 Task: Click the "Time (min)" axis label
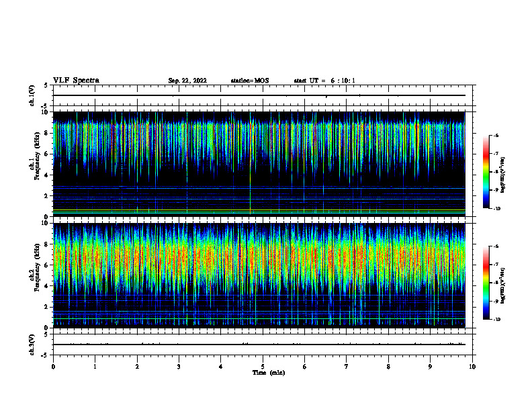[x=269, y=373]
